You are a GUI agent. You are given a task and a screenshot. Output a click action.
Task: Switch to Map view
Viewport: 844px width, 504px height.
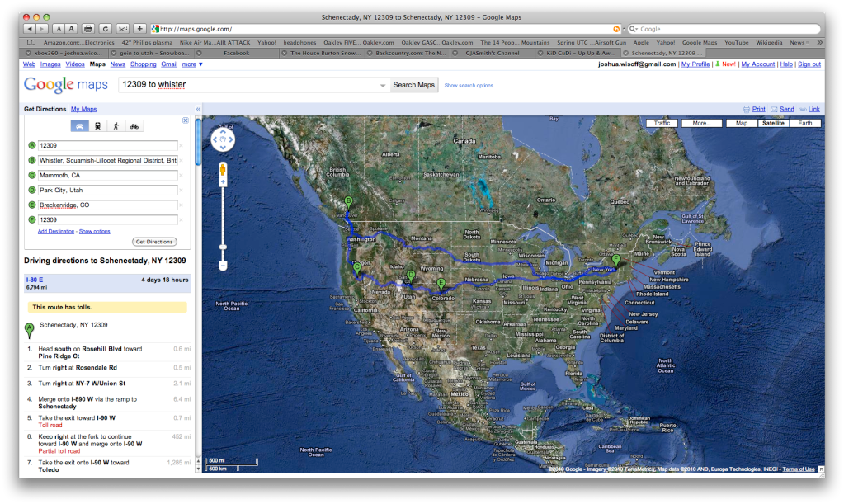coord(742,123)
